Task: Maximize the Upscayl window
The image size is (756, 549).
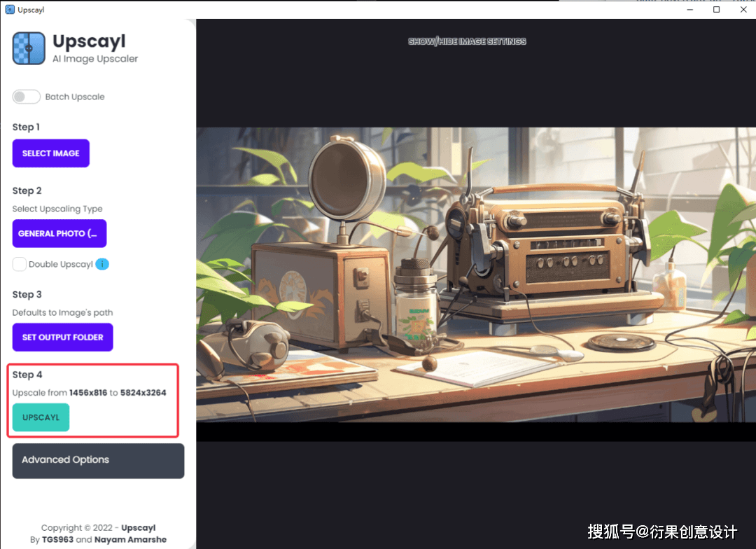Action: (717, 10)
